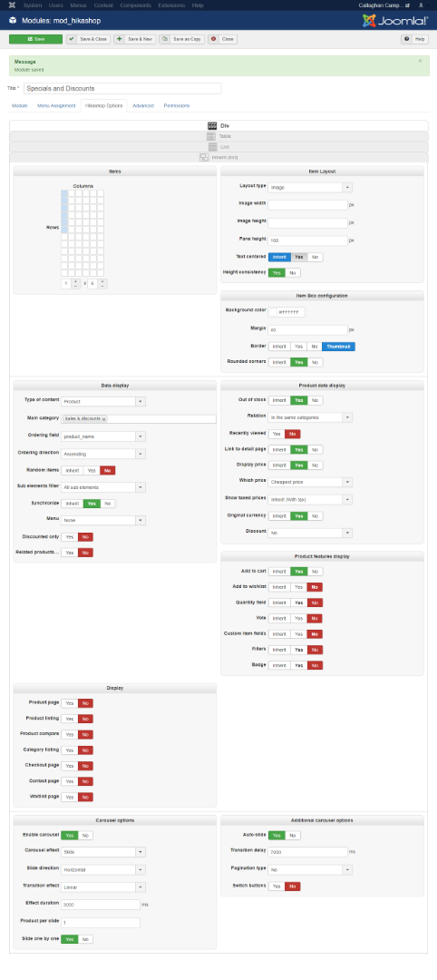Open the user account icon at top right
The width and height of the screenshot is (437, 980).
(x=421, y=5)
